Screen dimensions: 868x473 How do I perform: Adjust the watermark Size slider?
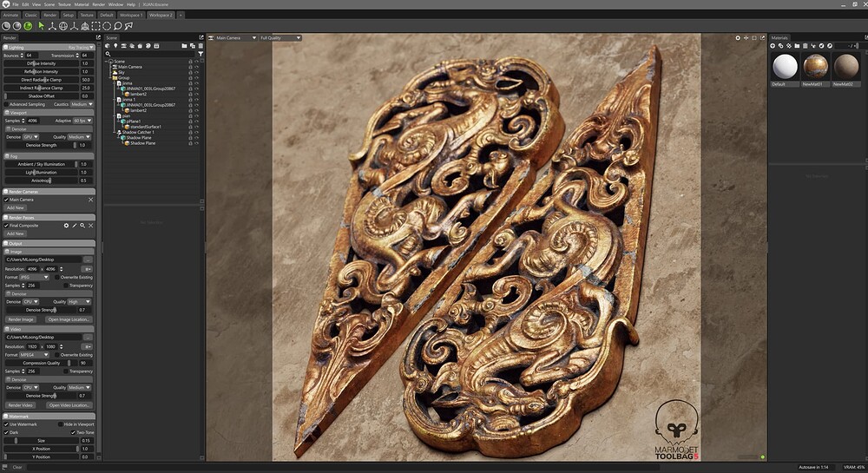(x=42, y=441)
